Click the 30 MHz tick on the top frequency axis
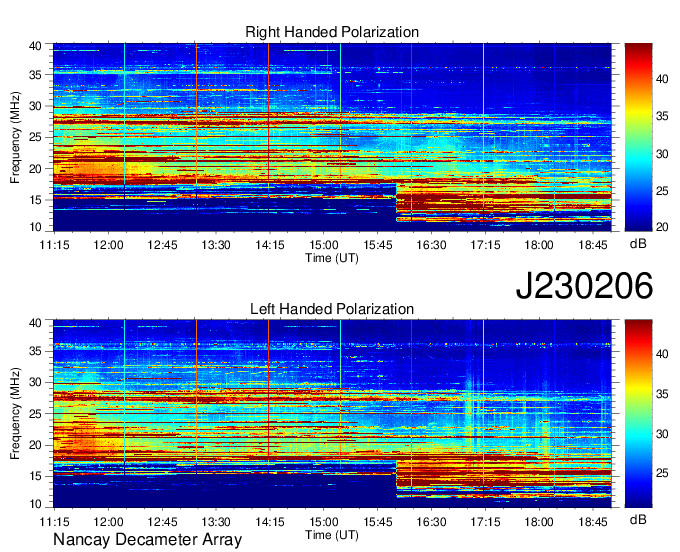Image resolution: width=680 pixels, height=552 pixels. [x=35, y=106]
